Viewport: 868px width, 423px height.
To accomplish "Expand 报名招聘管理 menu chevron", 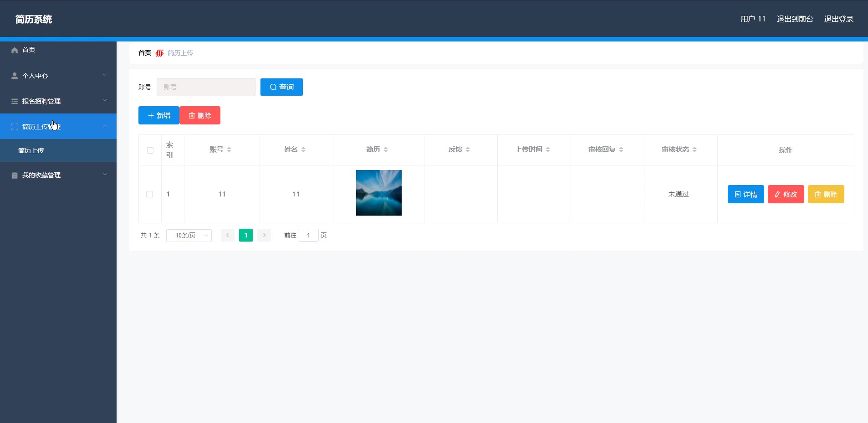I will [x=105, y=100].
